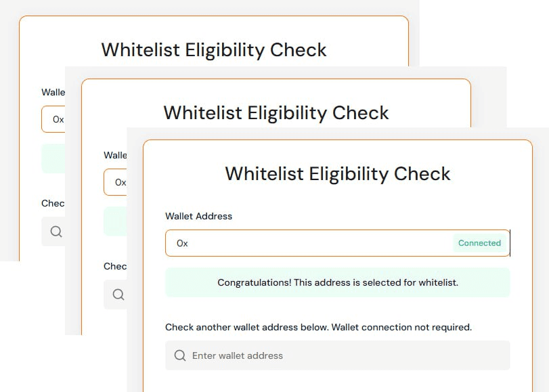This screenshot has height=392, width=549.
Task: Click the magnifier icon in the front card
Action: coord(180,355)
